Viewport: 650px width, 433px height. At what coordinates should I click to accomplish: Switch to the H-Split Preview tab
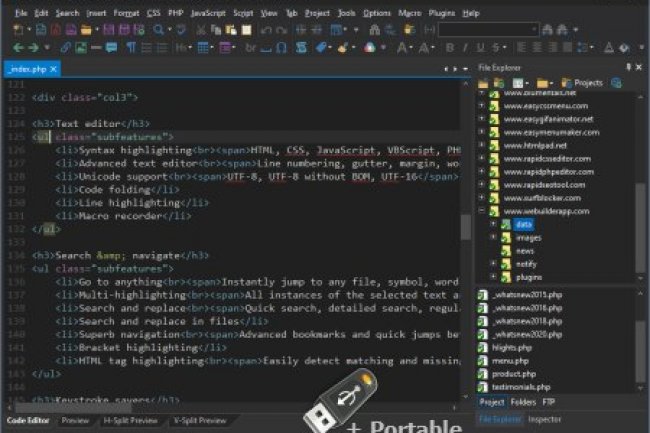131,421
